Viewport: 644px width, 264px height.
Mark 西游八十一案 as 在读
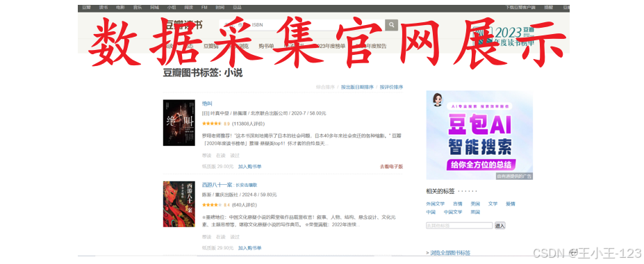click(220, 237)
